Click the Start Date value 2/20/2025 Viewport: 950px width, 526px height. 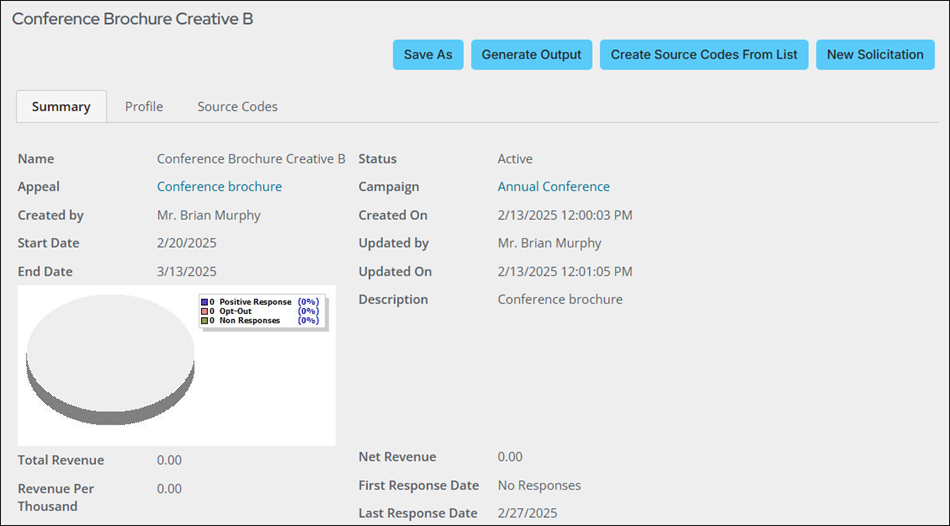tap(187, 243)
